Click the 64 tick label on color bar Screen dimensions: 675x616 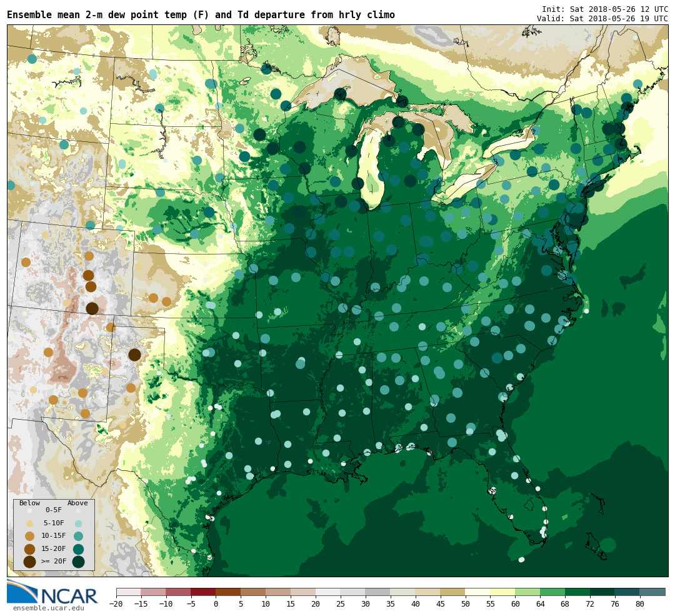[x=541, y=604]
